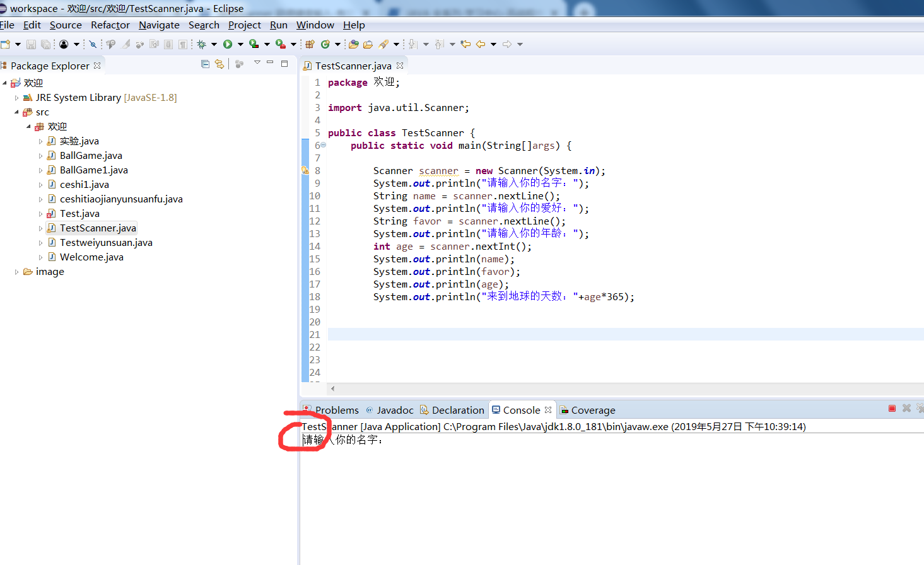Switch to the Coverage tab

click(587, 410)
